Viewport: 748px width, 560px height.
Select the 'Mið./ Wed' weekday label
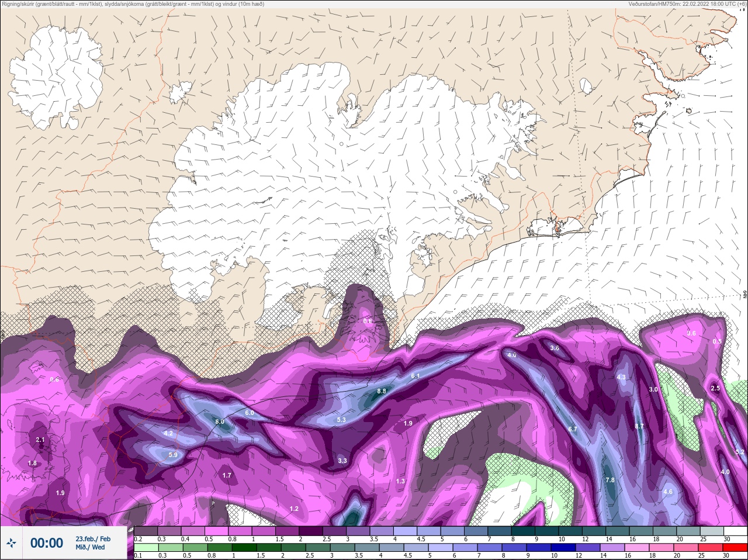pyautogui.click(x=90, y=547)
